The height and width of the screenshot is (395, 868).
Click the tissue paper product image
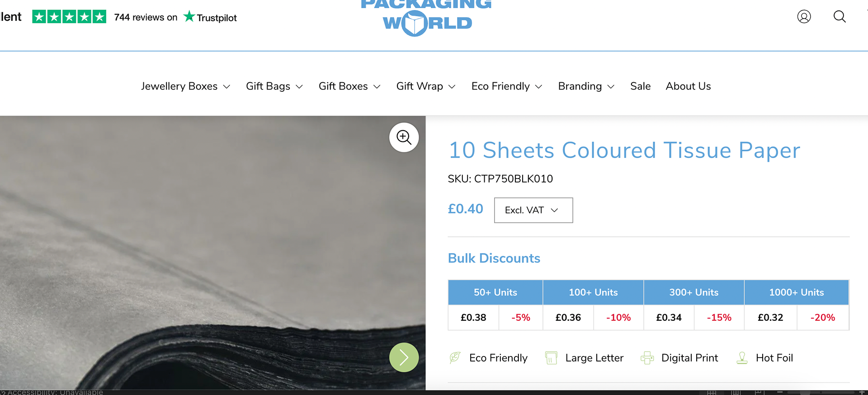212,253
